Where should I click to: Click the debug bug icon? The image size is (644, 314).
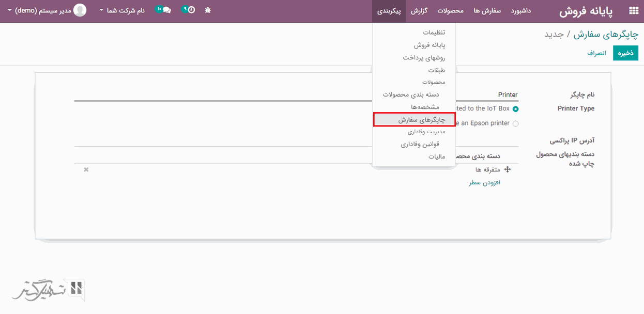207,10
